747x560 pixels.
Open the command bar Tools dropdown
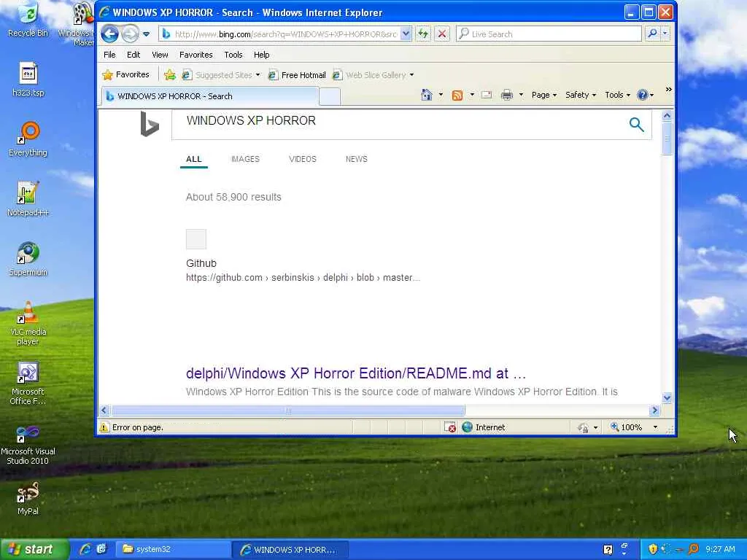point(617,95)
